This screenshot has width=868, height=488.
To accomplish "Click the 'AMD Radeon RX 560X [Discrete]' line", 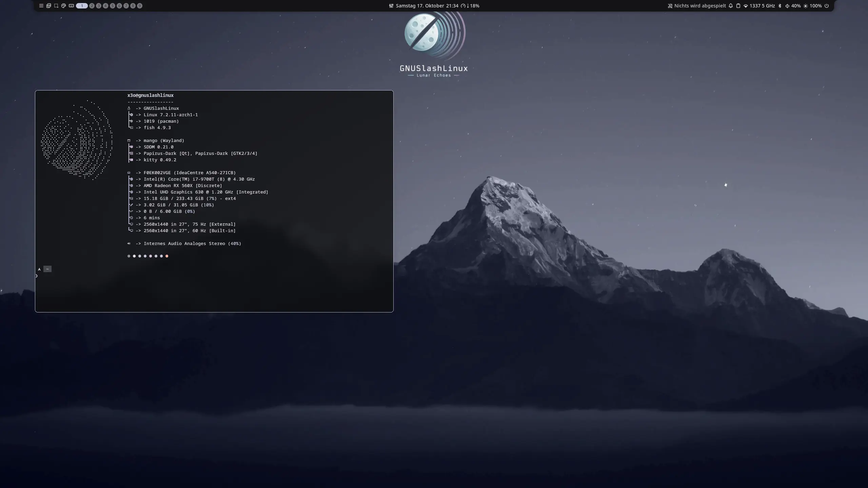I will (x=183, y=186).
